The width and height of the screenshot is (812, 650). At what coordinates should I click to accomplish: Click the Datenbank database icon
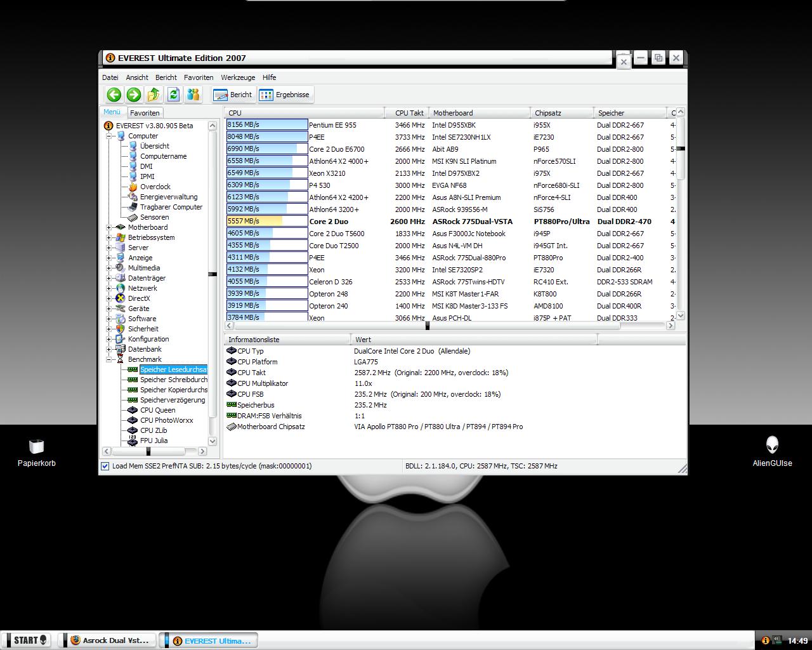(121, 349)
